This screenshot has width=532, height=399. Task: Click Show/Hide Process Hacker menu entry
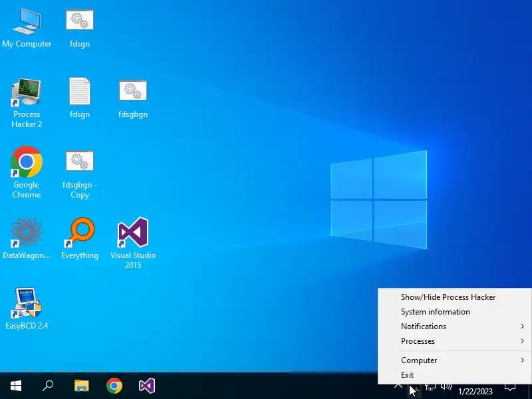tap(455, 297)
